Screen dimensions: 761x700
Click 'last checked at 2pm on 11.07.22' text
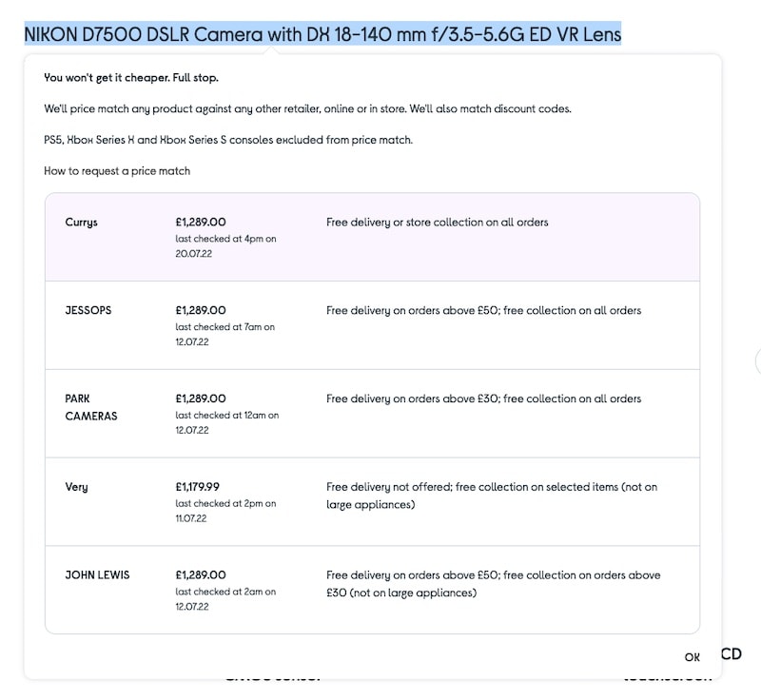(x=225, y=511)
